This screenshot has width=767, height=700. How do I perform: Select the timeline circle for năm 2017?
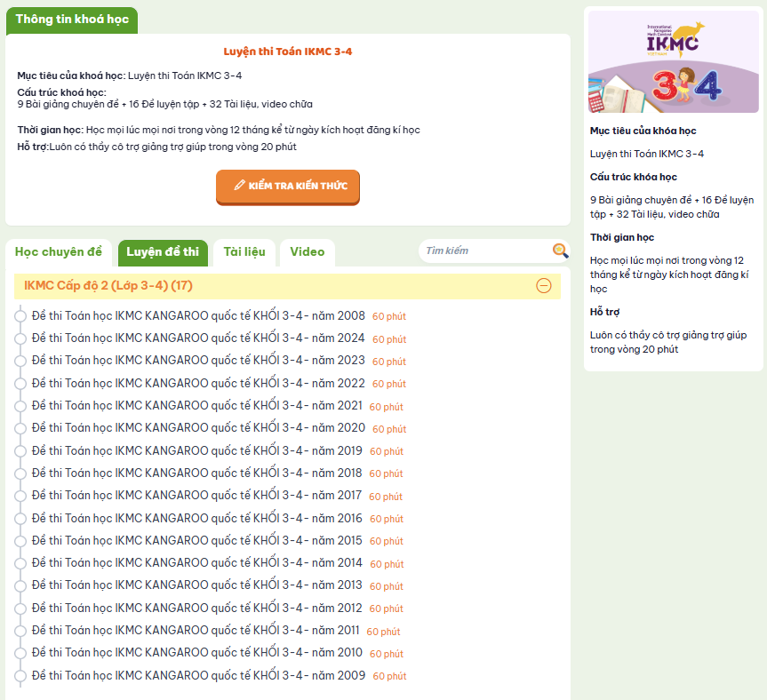point(20,496)
